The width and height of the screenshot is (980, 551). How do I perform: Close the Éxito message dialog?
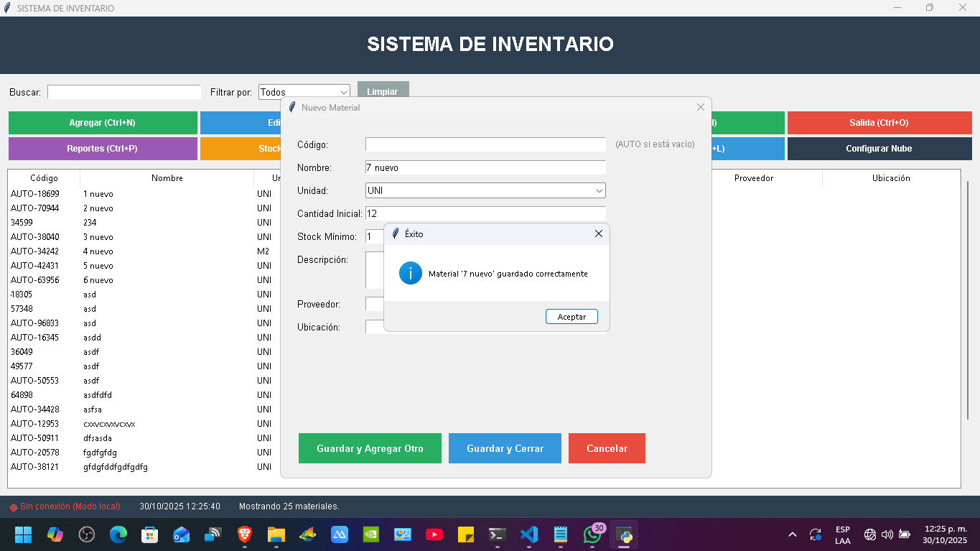point(599,233)
